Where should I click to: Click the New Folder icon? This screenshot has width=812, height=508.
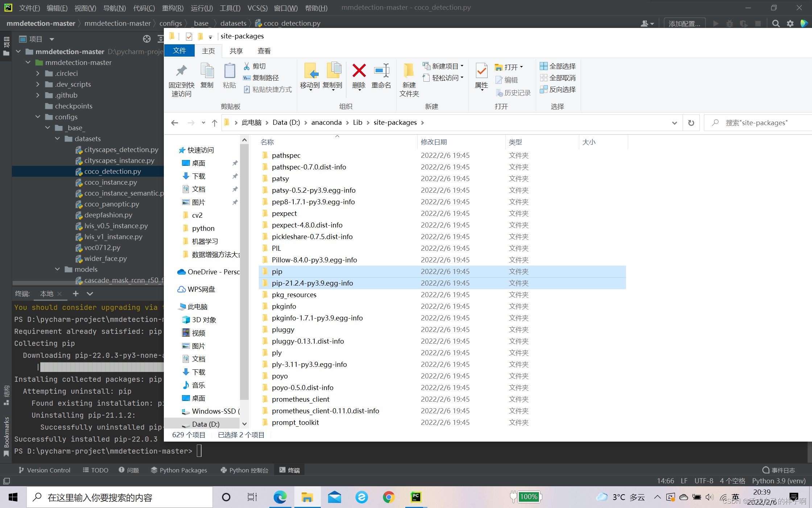click(409, 71)
